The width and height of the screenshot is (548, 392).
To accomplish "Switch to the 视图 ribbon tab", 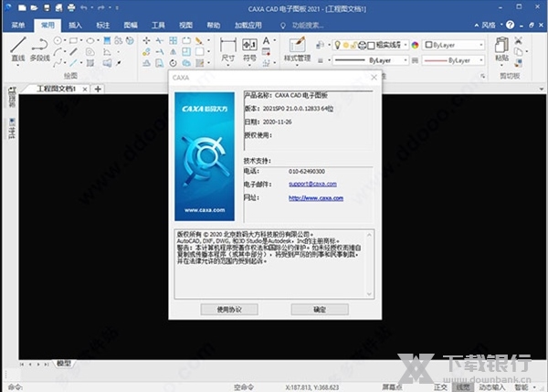I will coord(185,25).
